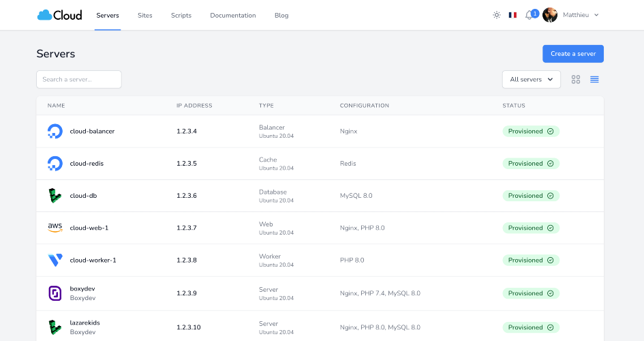Click the Create a server button
This screenshot has width=644, height=341.
tap(573, 54)
